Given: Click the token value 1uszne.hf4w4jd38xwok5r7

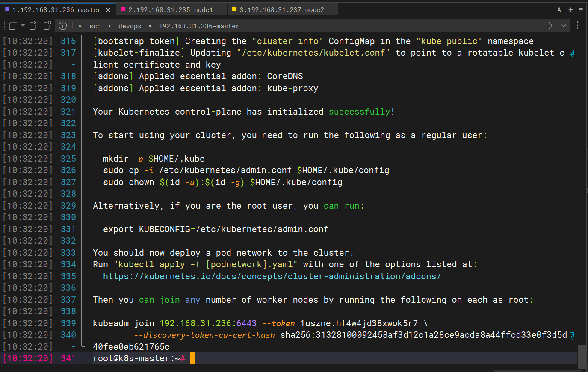Looking at the screenshot, I should point(359,323).
